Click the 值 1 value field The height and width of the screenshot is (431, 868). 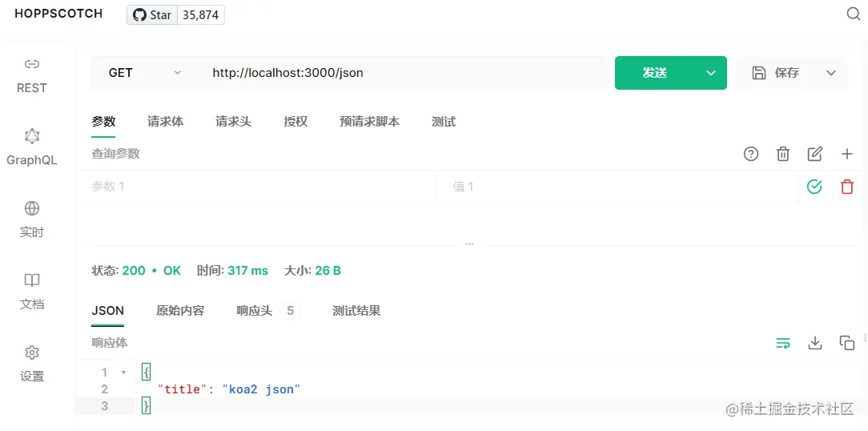(x=617, y=187)
